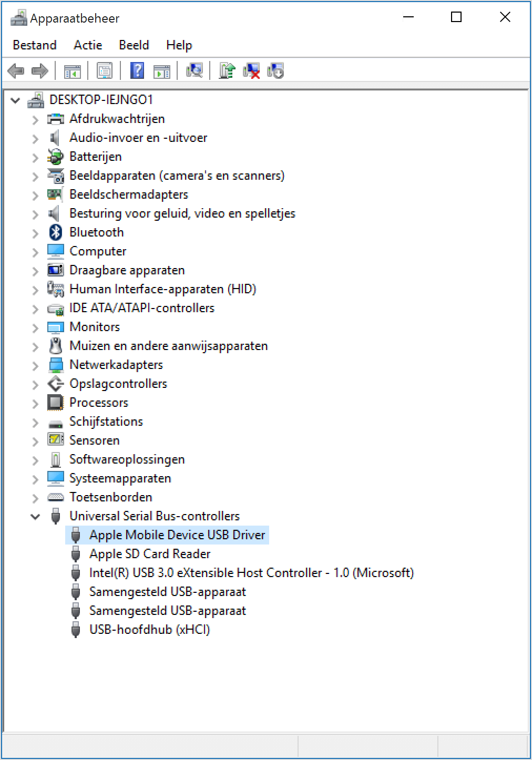The height and width of the screenshot is (760, 532).
Task: Expand the Netwerkadapters category
Action: (35, 365)
